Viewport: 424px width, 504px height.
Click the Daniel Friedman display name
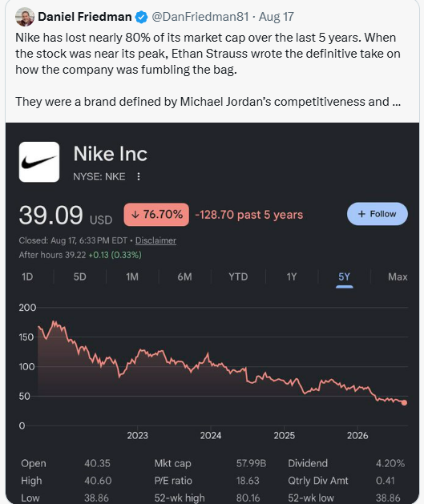(84, 17)
